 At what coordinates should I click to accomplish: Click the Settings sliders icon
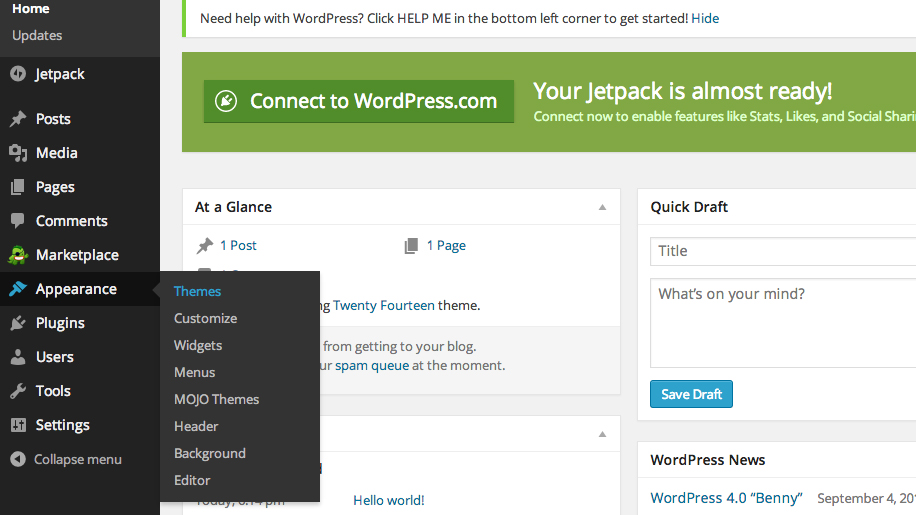click(18, 424)
